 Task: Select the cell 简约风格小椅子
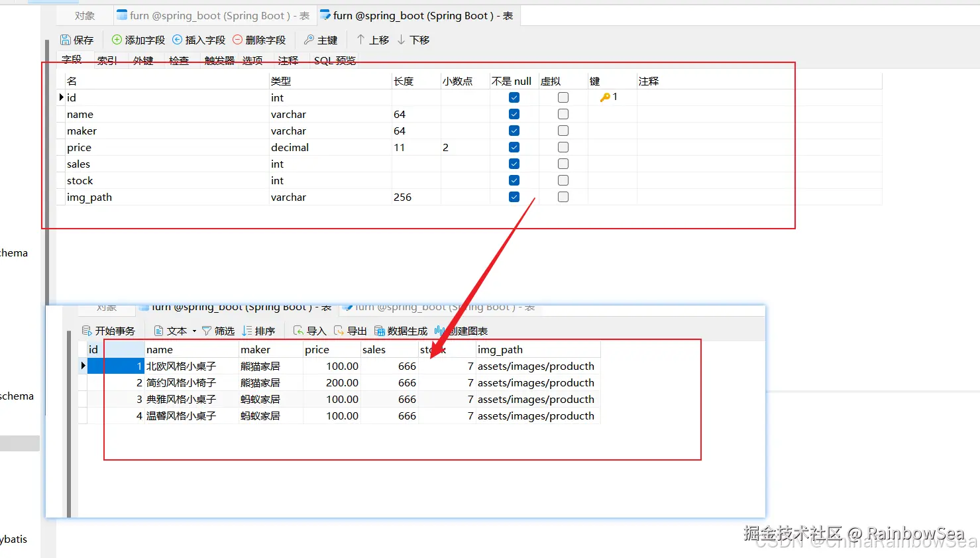click(191, 382)
